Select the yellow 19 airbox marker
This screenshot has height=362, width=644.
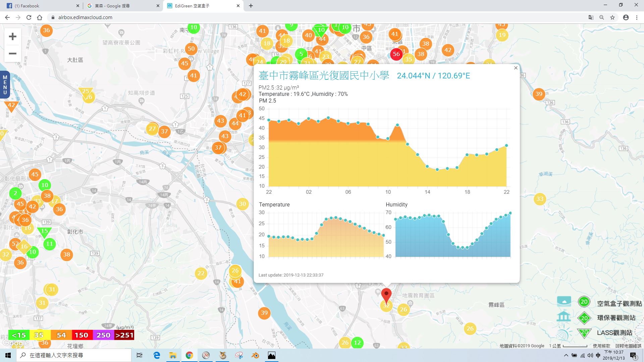(x=502, y=35)
